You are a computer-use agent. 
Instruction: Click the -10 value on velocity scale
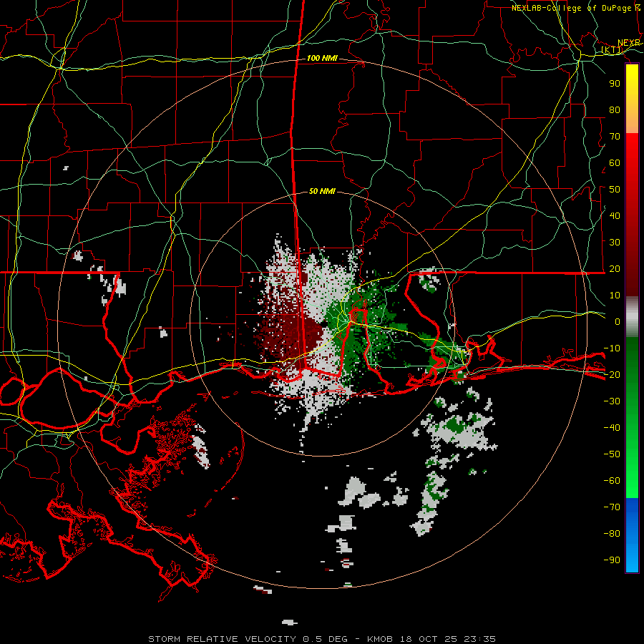612,348
